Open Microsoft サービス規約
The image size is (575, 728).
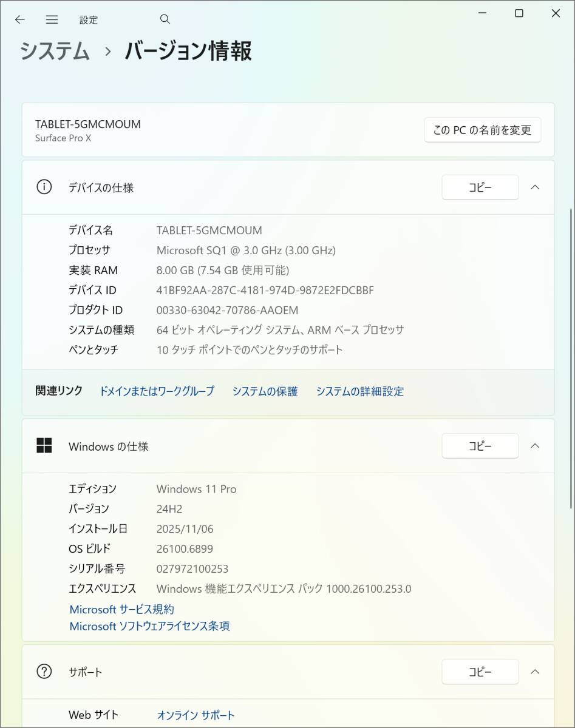(121, 609)
